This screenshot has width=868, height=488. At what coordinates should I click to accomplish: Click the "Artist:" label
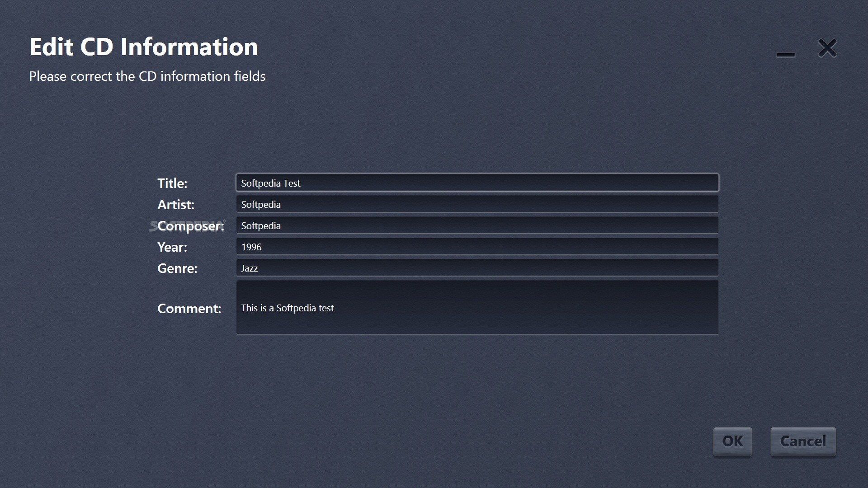176,205
